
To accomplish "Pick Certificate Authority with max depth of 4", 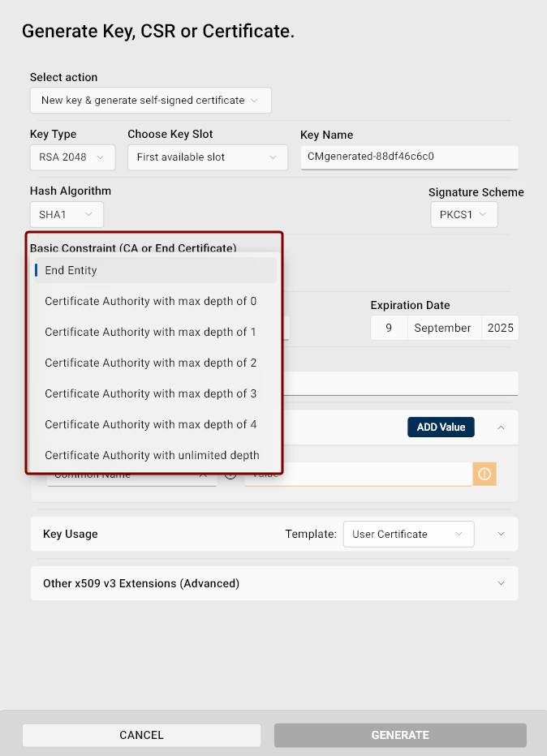I will (x=151, y=424).
